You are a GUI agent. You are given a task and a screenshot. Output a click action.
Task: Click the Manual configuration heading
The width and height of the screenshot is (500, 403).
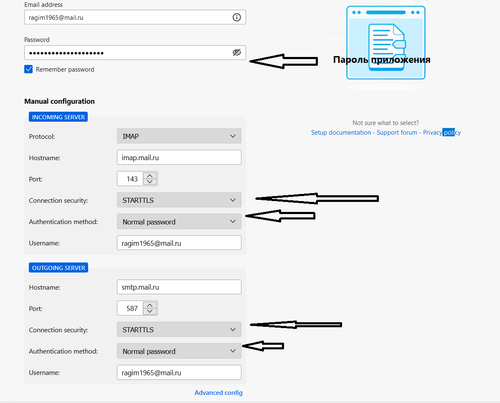[59, 101]
